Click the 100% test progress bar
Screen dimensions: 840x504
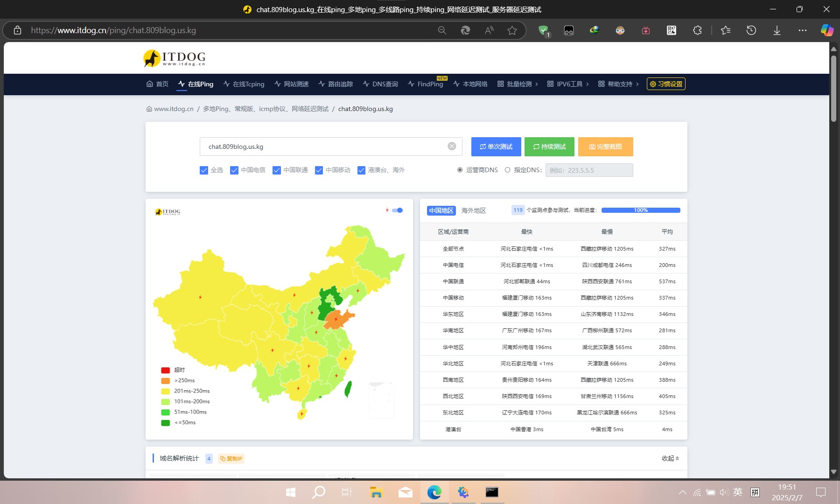[x=641, y=210]
